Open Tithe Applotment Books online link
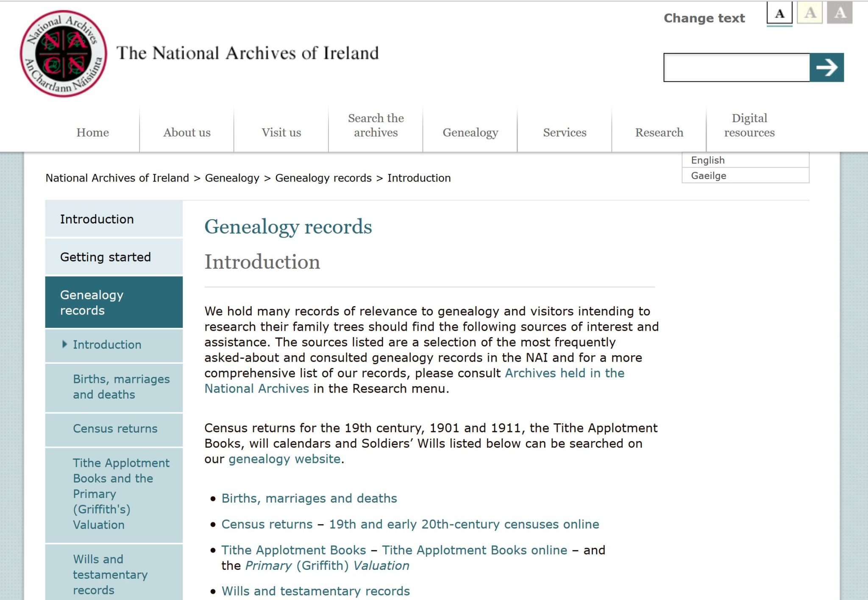 [475, 550]
